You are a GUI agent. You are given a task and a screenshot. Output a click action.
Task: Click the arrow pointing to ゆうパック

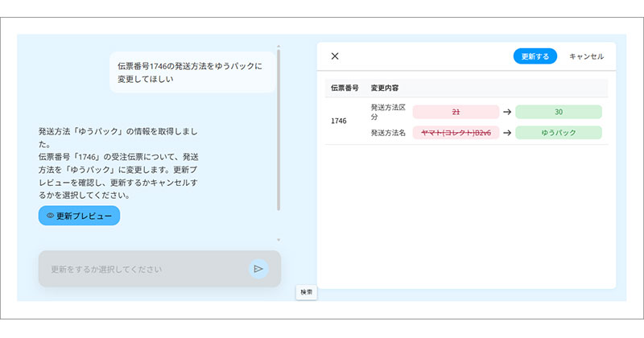[x=507, y=133]
